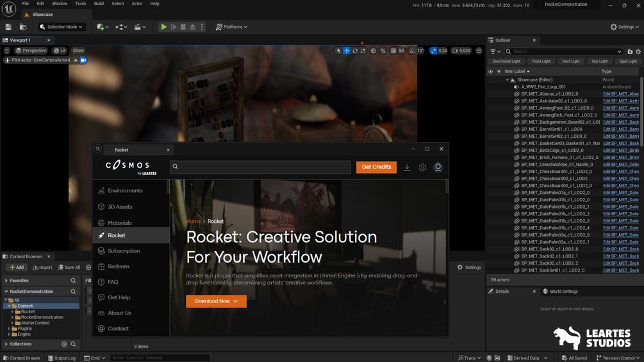This screenshot has width=644, height=362.
Task: Stop the play session
Action: (183, 27)
